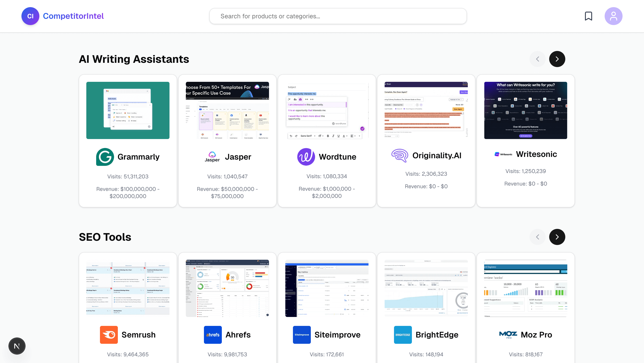Open Moz Pro screenshot thumbnail
This screenshot has height=363, width=644.
point(525,288)
